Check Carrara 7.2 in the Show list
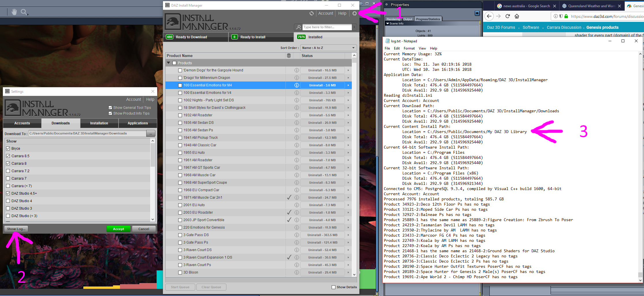The width and height of the screenshot is (644, 296). click(x=8, y=171)
